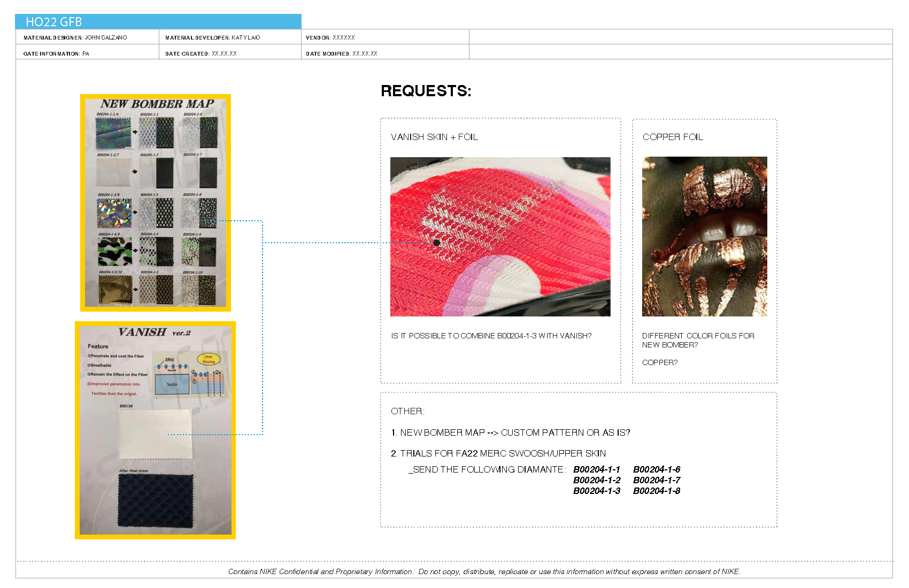Click diamante code B00204-1-7 in list

(x=657, y=480)
